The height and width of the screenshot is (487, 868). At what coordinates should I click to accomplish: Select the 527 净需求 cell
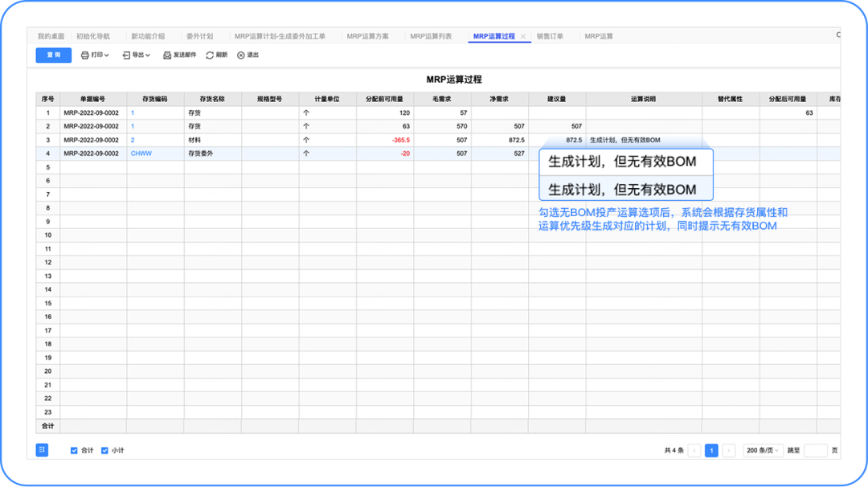click(x=499, y=153)
